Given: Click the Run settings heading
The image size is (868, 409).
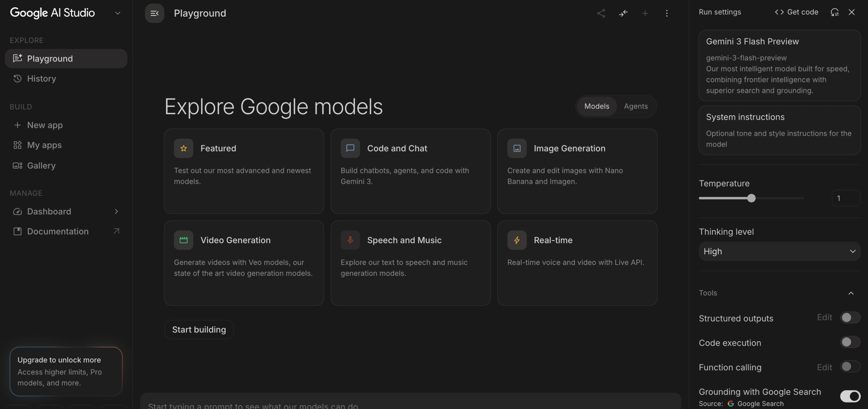Looking at the screenshot, I should tap(720, 12).
